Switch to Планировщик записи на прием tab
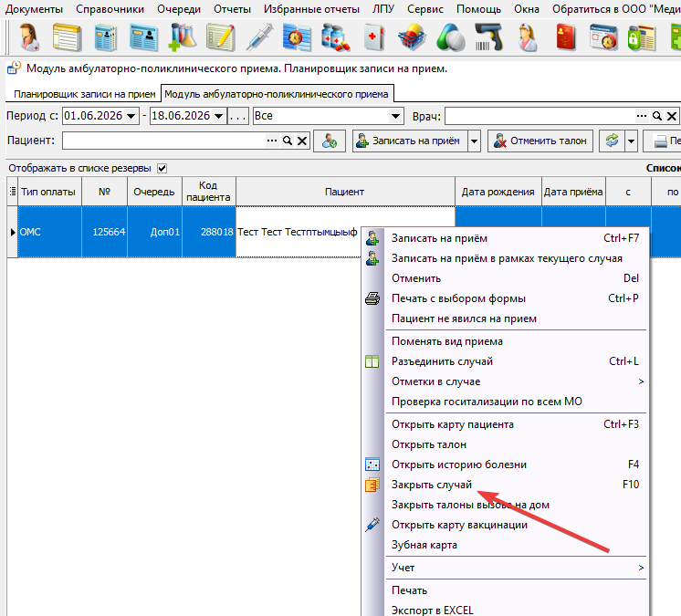This screenshot has height=616, width=681. coord(85,94)
